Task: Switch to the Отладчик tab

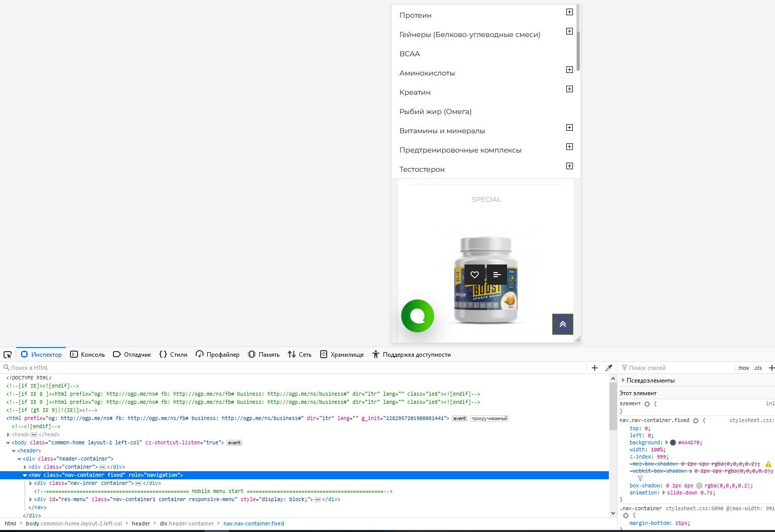Action: point(132,355)
